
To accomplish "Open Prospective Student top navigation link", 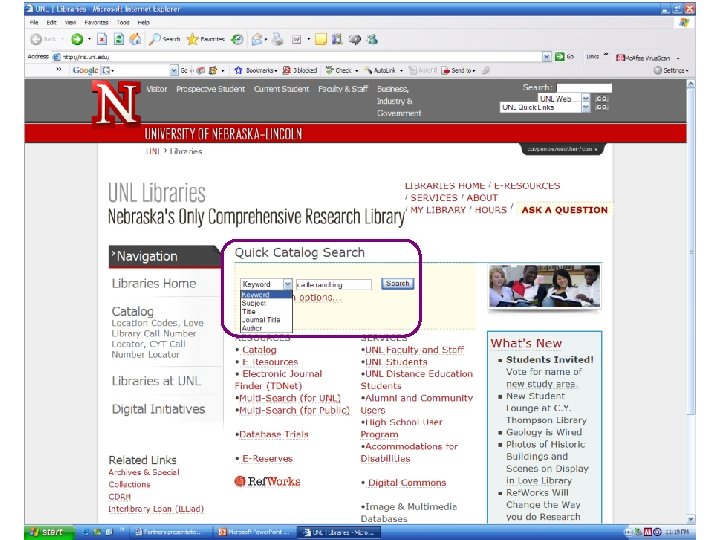I will coord(210,89).
